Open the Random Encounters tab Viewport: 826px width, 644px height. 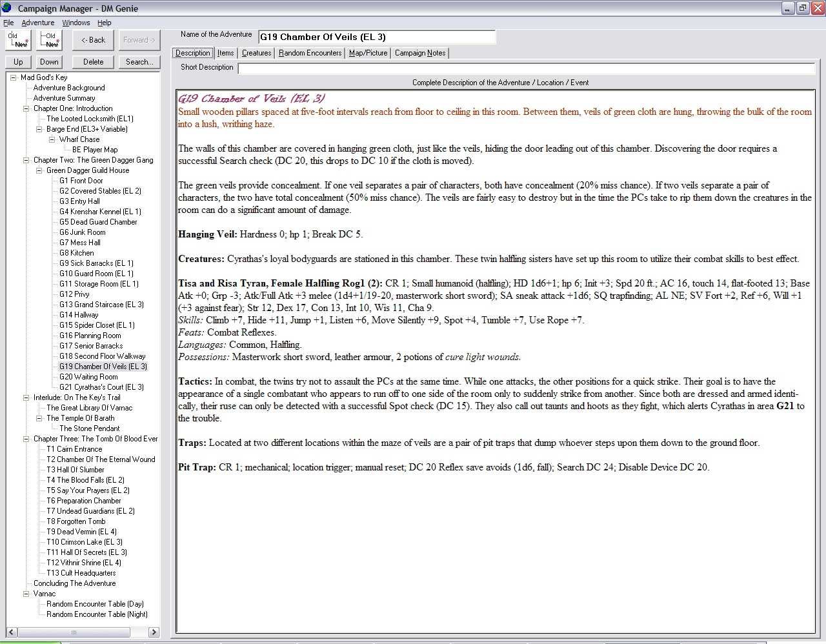(x=310, y=53)
